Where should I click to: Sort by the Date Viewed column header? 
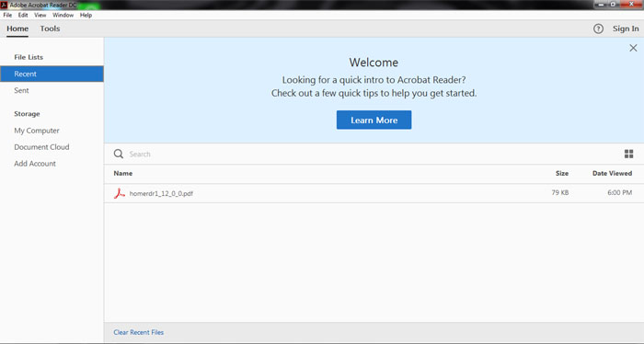tap(612, 173)
